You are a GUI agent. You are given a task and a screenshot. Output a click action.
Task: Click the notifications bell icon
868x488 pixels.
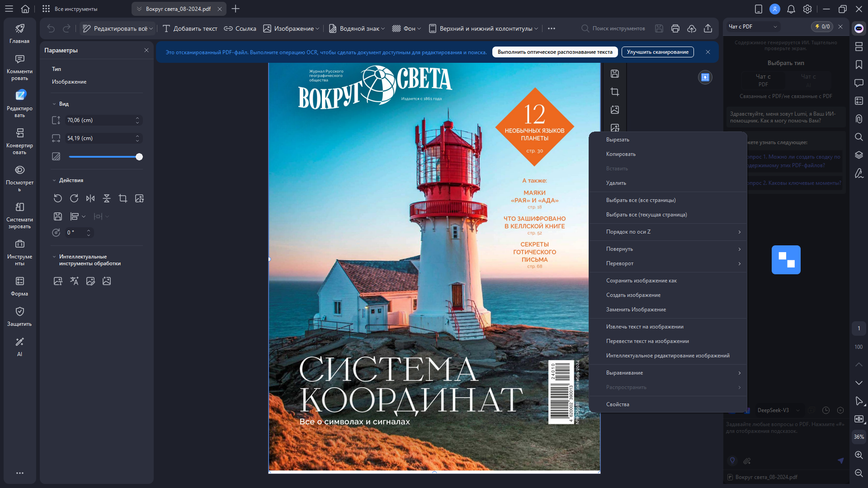(x=791, y=9)
